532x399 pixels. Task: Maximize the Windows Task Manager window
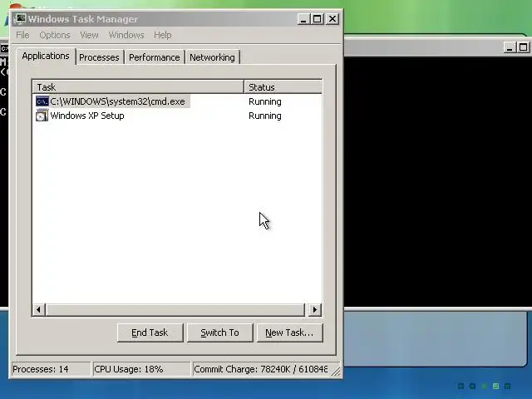(x=318, y=19)
